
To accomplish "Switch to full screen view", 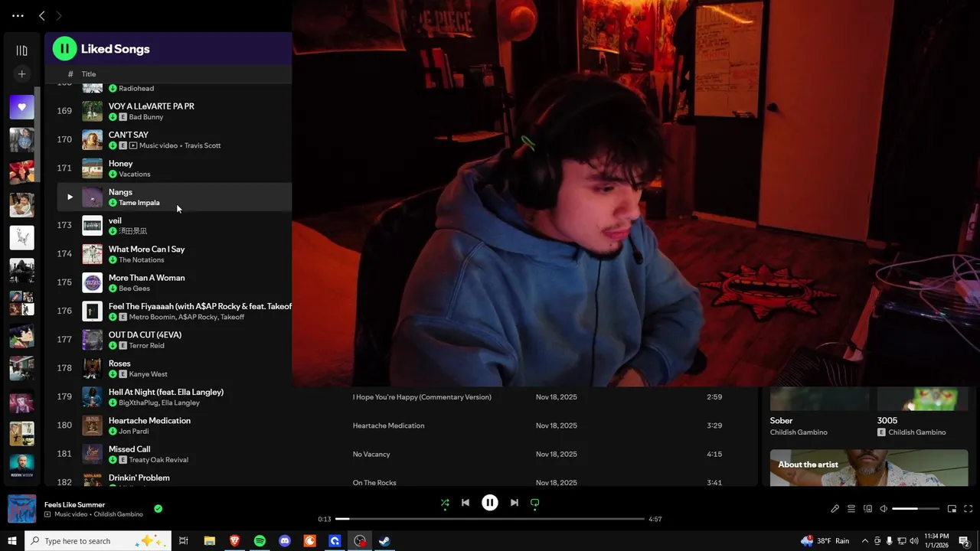I will click(x=968, y=509).
